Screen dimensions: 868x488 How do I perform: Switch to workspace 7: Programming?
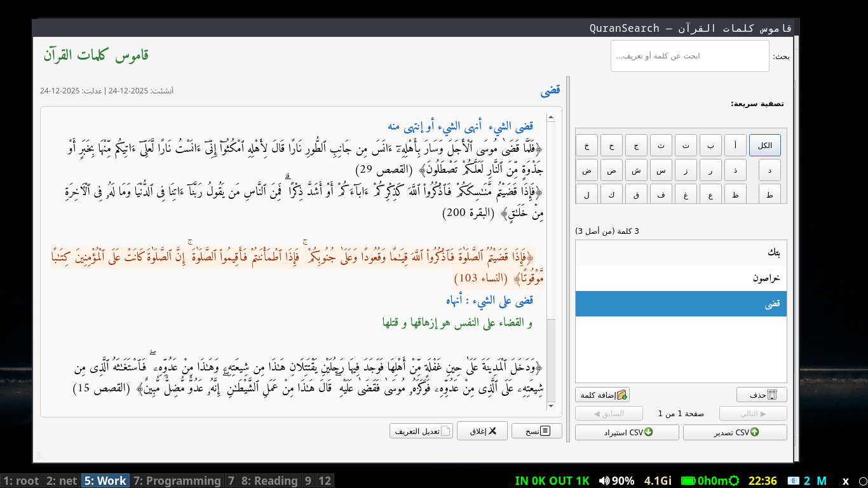click(177, 480)
